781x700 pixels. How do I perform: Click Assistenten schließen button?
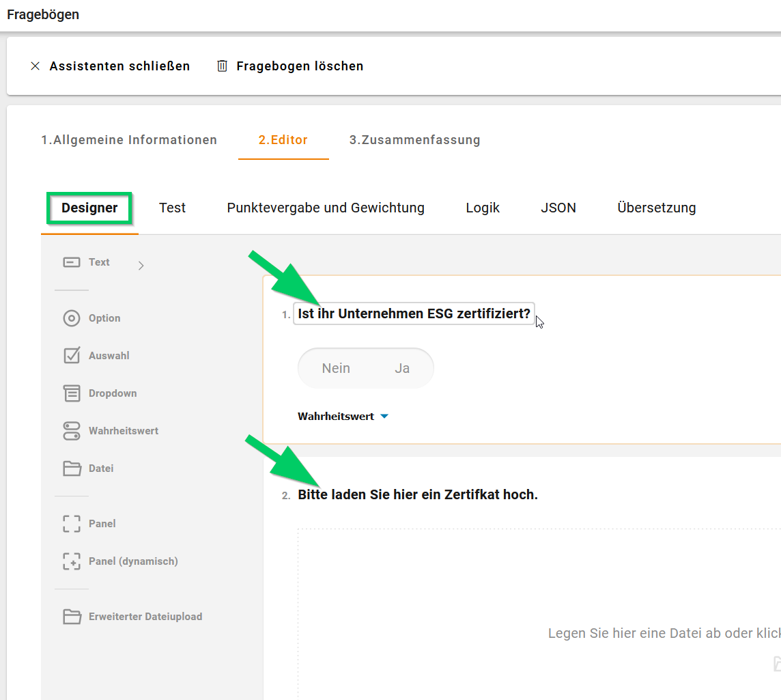111,66
